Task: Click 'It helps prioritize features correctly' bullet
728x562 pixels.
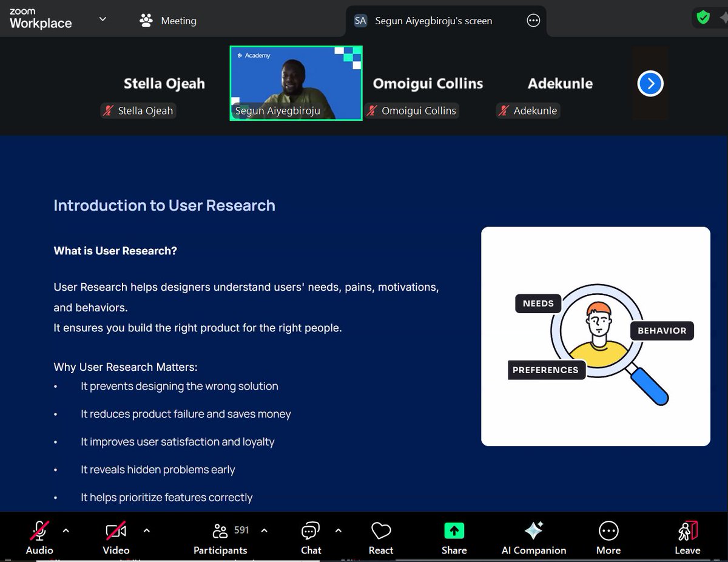Action: pyautogui.click(x=167, y=497)
